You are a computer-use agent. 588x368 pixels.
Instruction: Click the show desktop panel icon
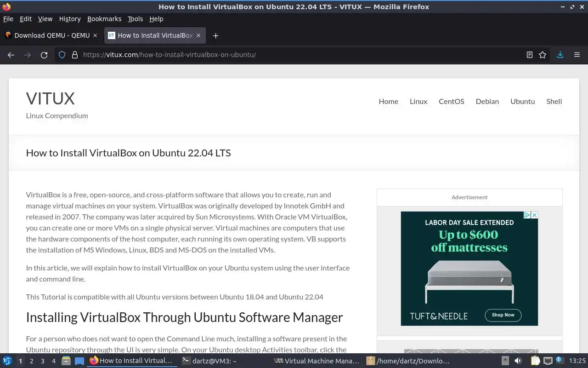[x=79, y=361]
